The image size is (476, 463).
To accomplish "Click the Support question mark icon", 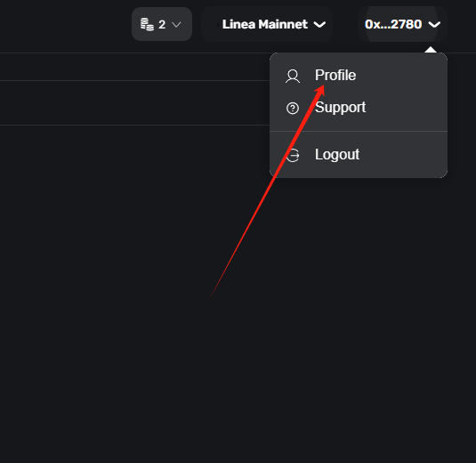I will point(293,108).
